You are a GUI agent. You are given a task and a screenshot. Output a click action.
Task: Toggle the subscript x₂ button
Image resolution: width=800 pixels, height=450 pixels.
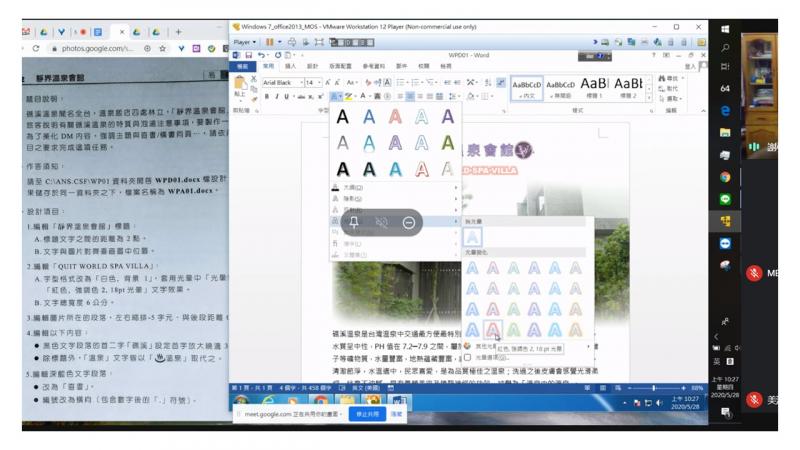[x=311, y=96]
